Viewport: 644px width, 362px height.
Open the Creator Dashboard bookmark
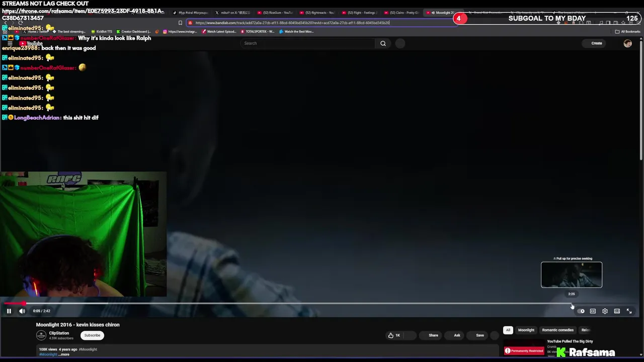click(x=133, y=32)
